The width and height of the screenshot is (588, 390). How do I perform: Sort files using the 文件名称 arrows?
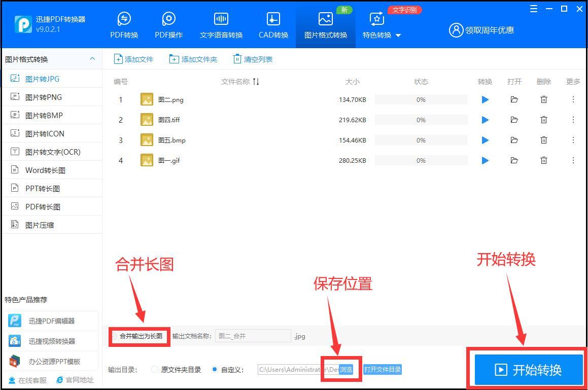[x=256, y=82]
